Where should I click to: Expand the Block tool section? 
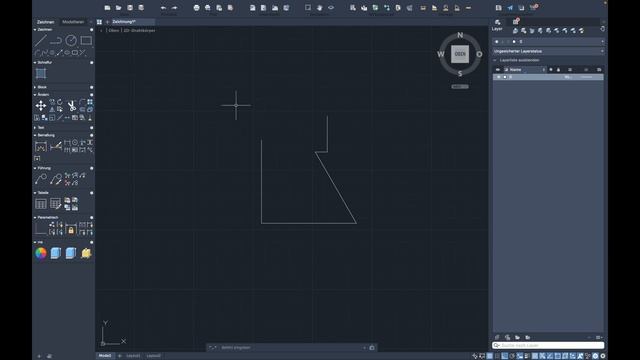[35, 87]
